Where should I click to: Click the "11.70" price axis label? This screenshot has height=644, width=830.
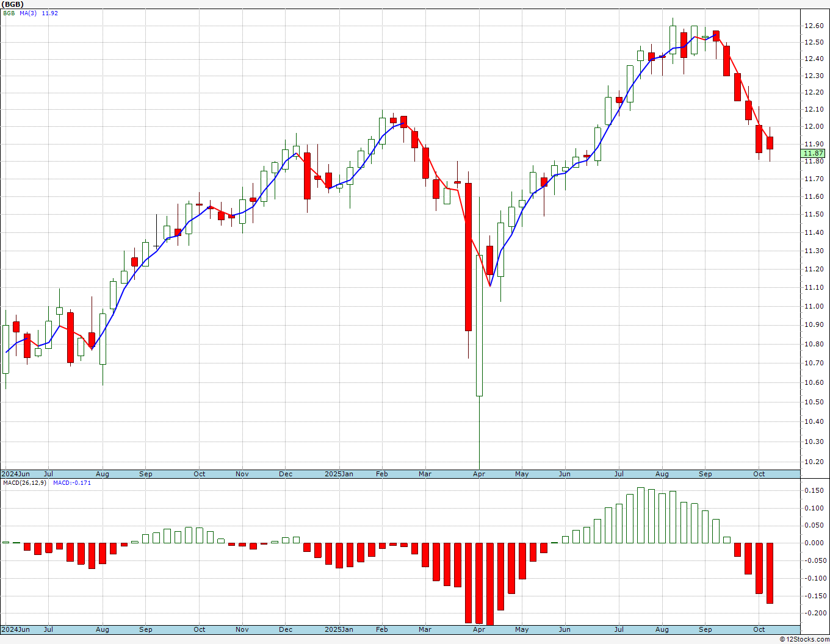(814, 179)
